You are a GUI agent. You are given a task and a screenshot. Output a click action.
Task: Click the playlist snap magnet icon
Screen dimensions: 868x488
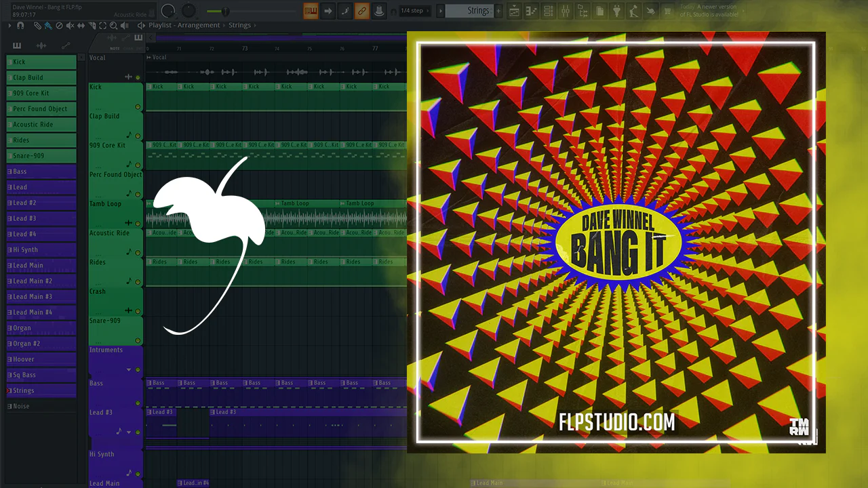point(20,26)
